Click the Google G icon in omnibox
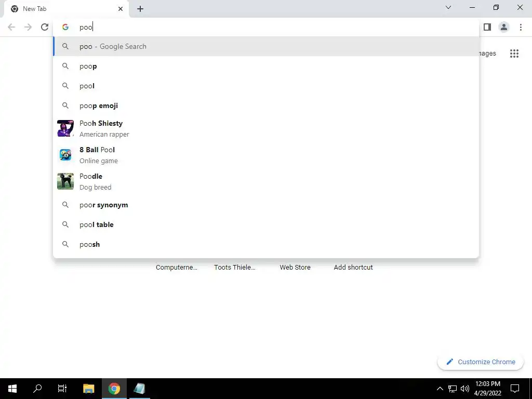This screenshot has width=532, height=399. click(65, 27)
